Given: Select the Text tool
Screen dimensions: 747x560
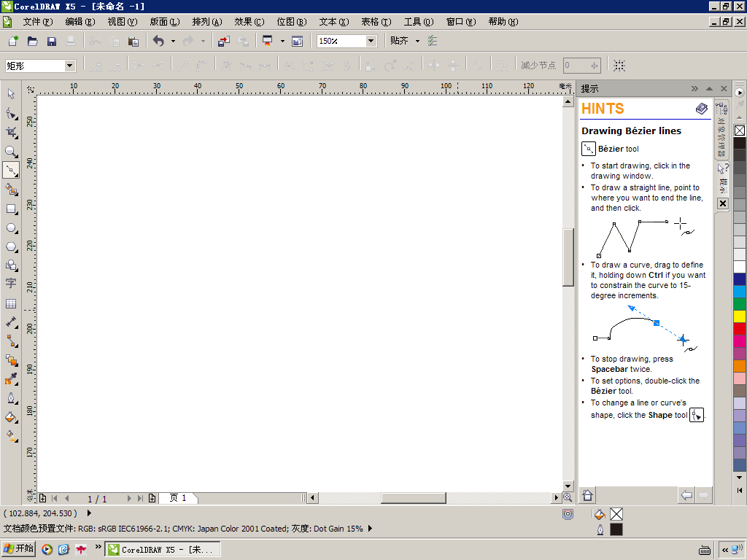Looking at the screenshot, I should (x=11, y=284).
